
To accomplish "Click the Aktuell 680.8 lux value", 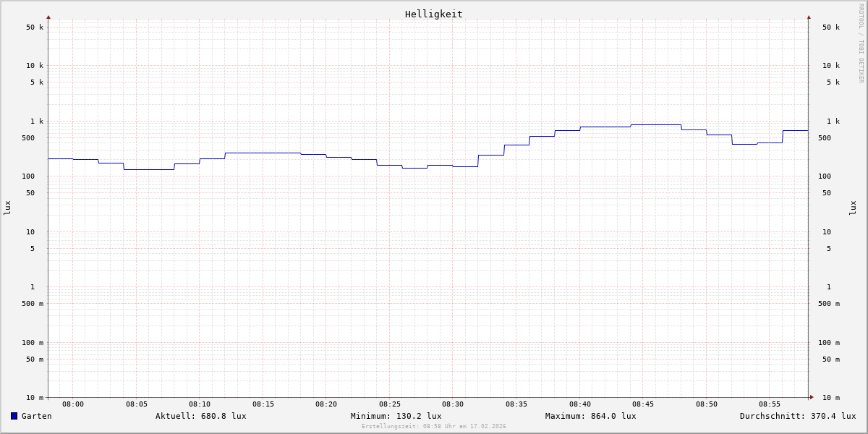I will (200, 416).
